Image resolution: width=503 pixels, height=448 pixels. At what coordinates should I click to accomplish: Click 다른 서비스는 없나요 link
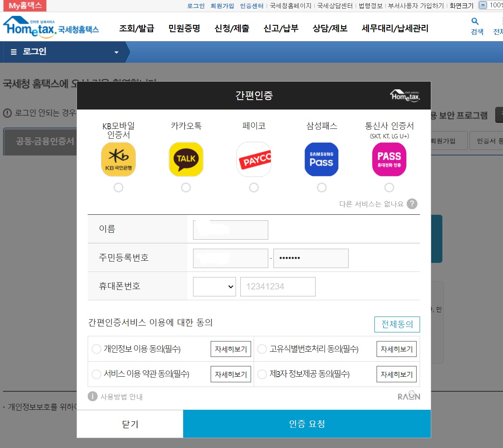pos(371,204)
